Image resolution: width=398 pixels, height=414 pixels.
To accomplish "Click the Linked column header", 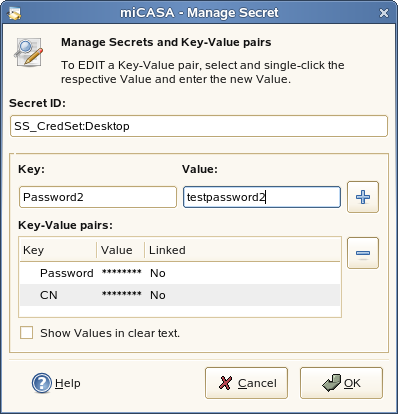I will [x=242, y=250].
